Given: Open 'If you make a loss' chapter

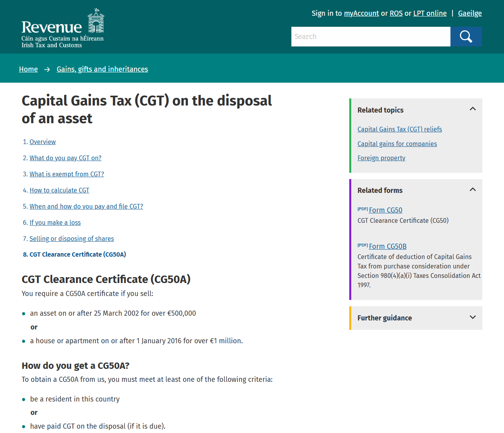Looking at the screenshot, I should [55, 222].
